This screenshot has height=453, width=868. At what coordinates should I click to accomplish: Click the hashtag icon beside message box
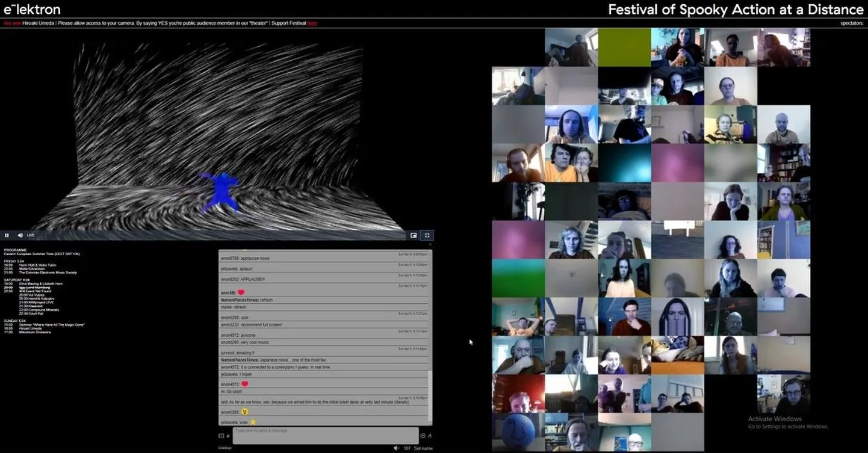coord(228,436)
